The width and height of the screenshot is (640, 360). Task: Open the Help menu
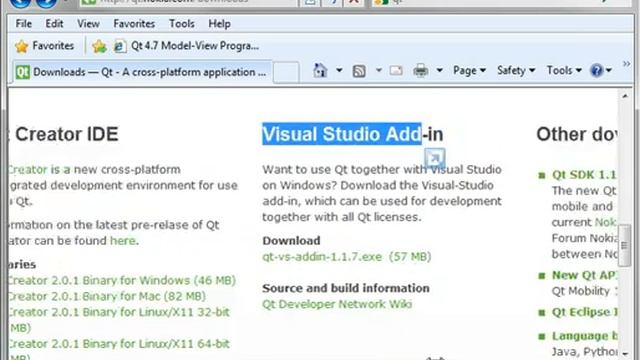click(220, 24)
